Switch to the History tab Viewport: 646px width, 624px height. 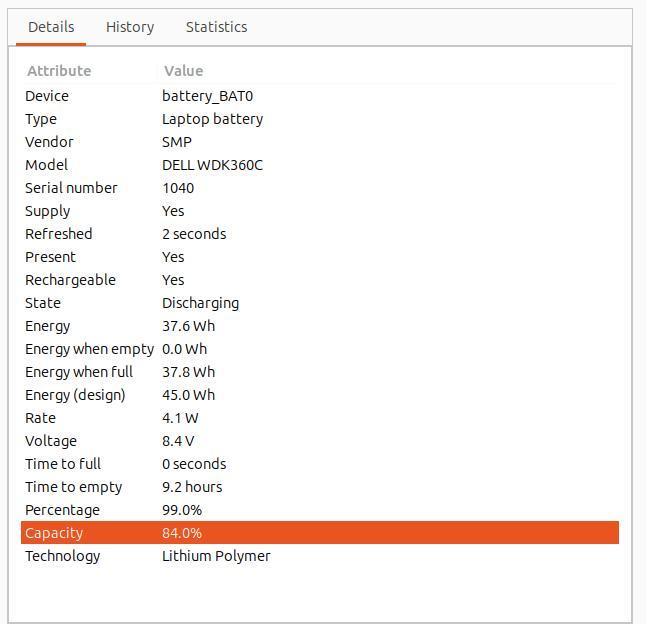(x=130, y=27)
